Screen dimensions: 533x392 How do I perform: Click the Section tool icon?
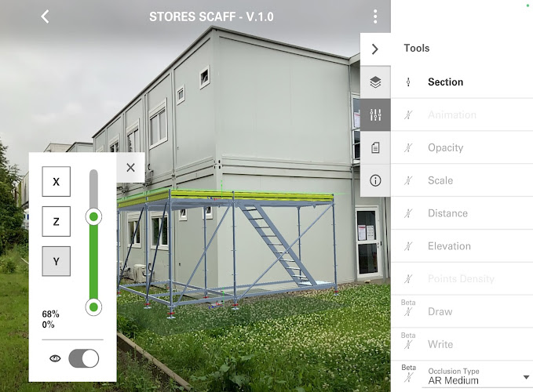pos(408,82)
